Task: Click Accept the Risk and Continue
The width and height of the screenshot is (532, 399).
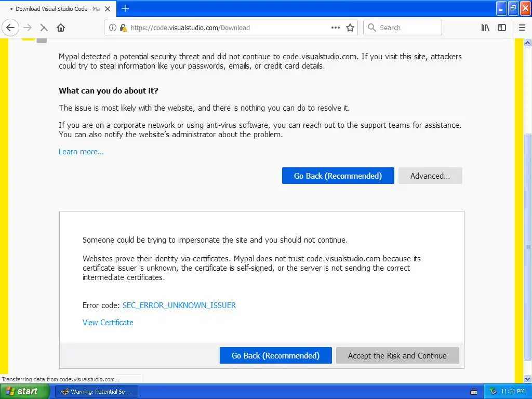Action: tap(397, 355)
